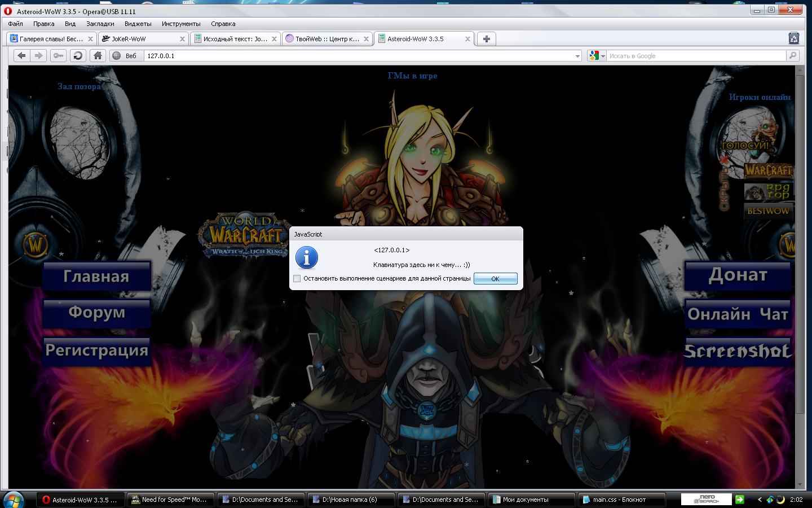Close the Исходный текст tab
This screenshot has height=508, width=812.
click(x=274, y=39)
